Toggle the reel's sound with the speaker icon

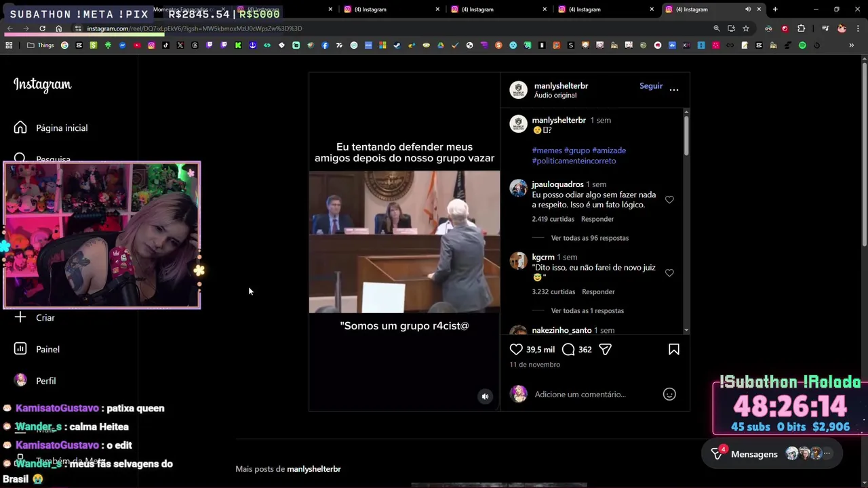click(x=485, y=396)
